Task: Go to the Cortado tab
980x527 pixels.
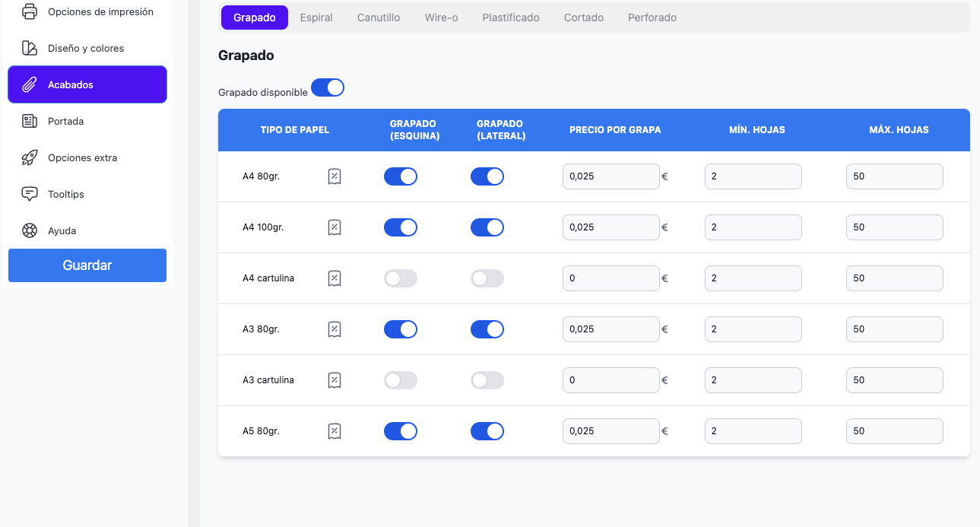Action: click(584, 17)
